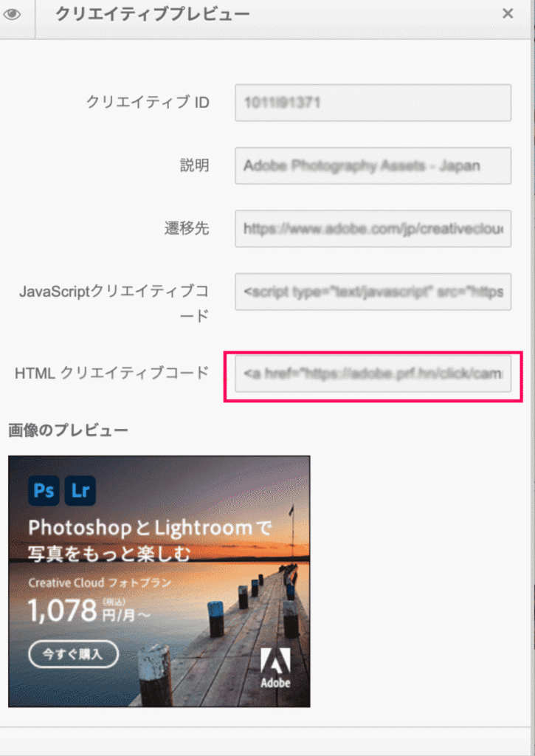This screenshot has width=535, height=756.
Task: Focus the 遷移先 URL field
Action: tap(373, 229)
